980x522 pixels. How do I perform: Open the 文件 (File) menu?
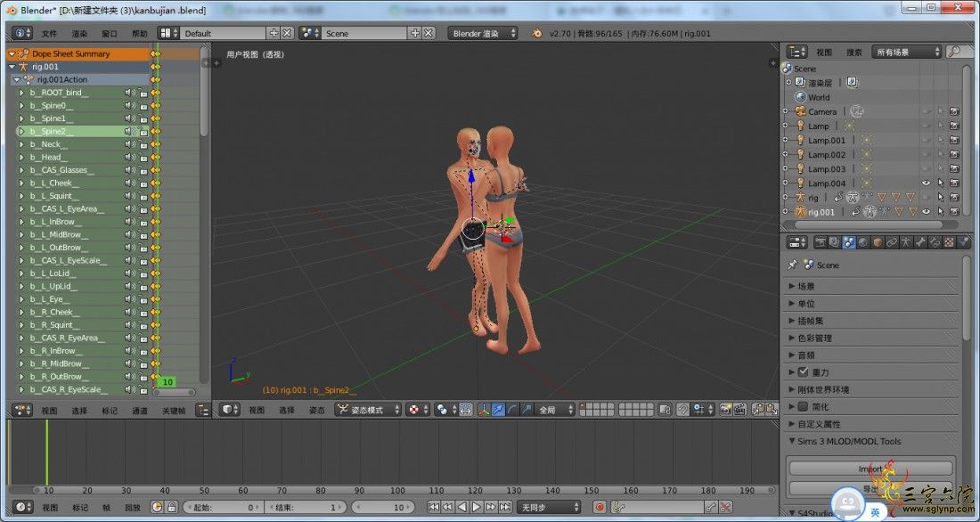49,34
